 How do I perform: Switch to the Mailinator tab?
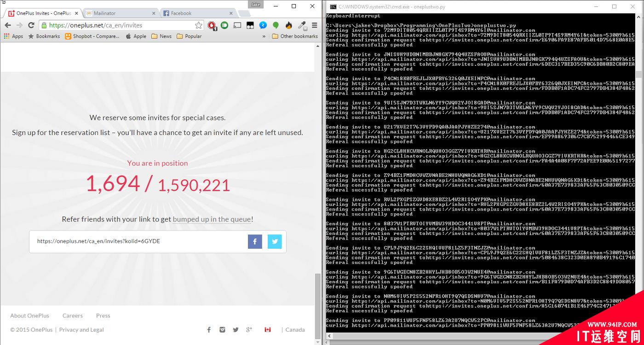[x=121, y=13]
